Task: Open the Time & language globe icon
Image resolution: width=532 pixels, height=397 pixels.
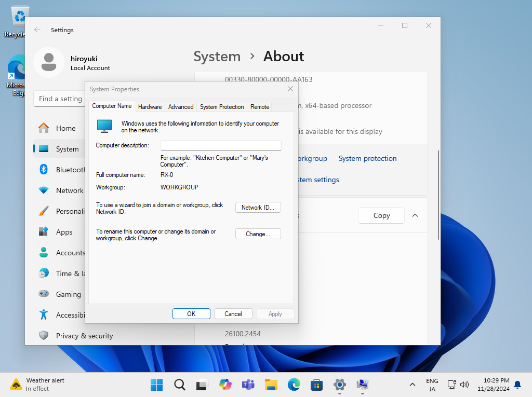Action: 44,273
